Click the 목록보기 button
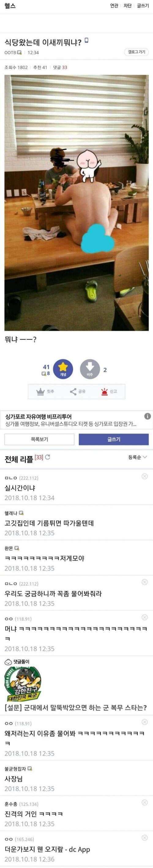Image resolution: width=153 pixels, height=868 pixels. (x=39, y=439)
